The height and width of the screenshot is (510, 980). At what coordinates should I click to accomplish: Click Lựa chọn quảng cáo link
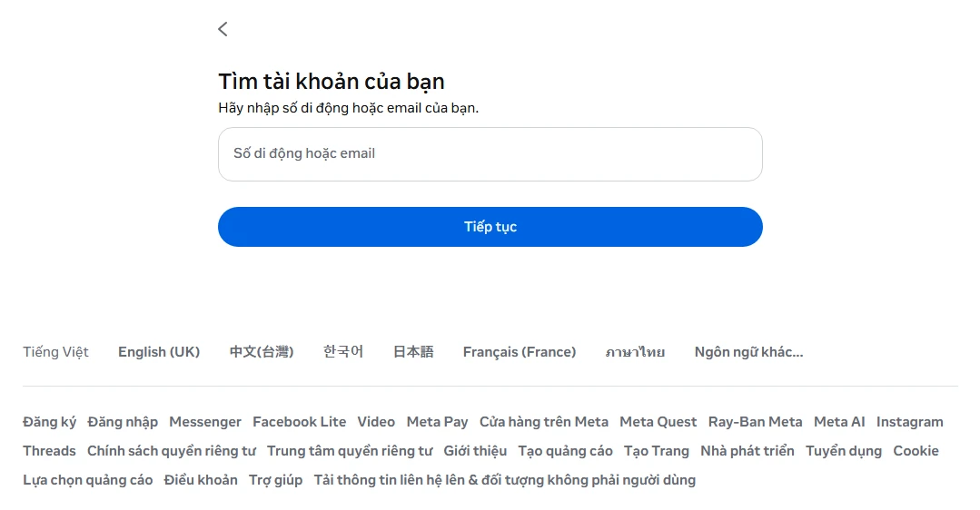[87, 480]
